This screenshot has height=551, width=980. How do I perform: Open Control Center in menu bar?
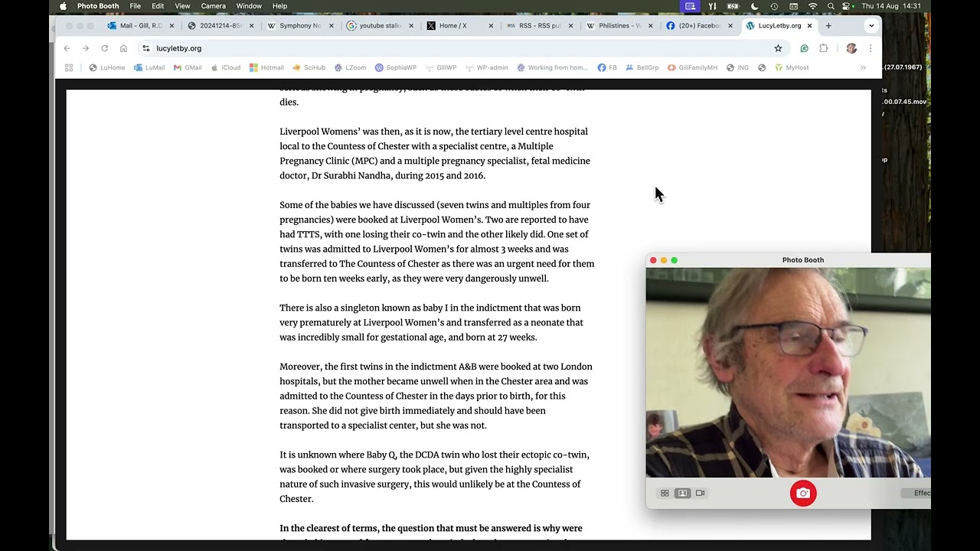pos(847,6)
